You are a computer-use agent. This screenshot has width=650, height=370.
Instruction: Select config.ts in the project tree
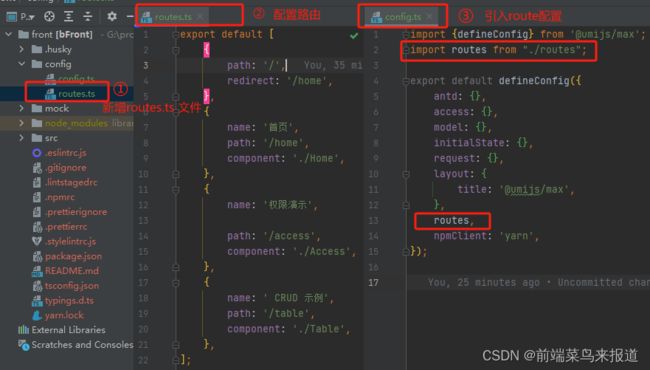[76, 78]
